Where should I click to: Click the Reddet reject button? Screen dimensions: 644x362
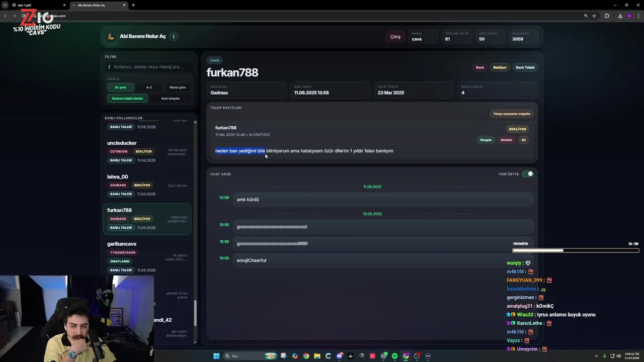(x=506, y=140)
